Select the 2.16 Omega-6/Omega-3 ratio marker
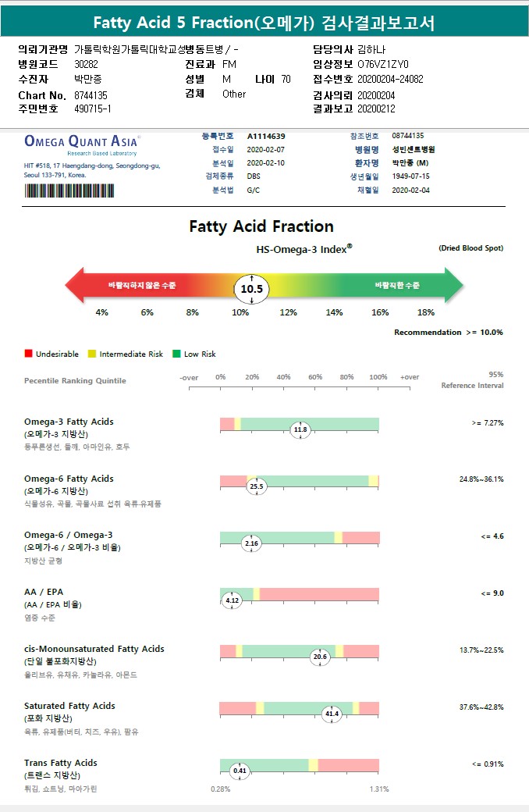This screenshot has width=529, height=812. (251, 543)
